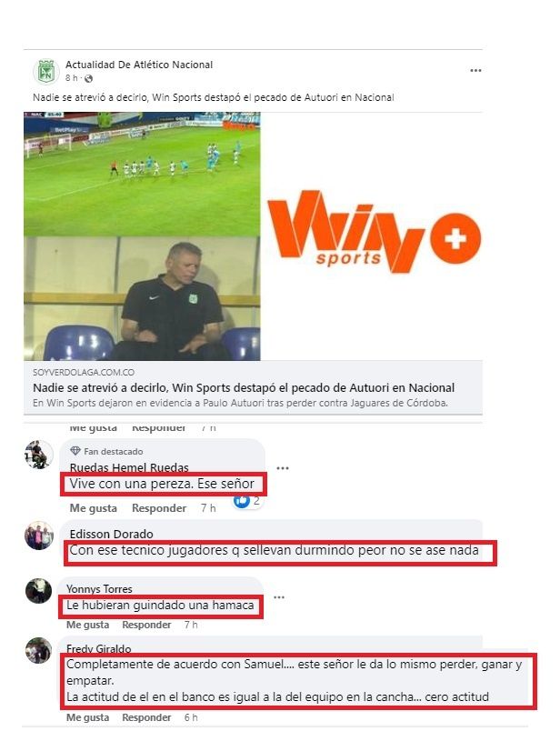The width and height of the screenshot is (560, 731).
Task: Open Edisson Dorado profile avatar
Action: [39, 536]
